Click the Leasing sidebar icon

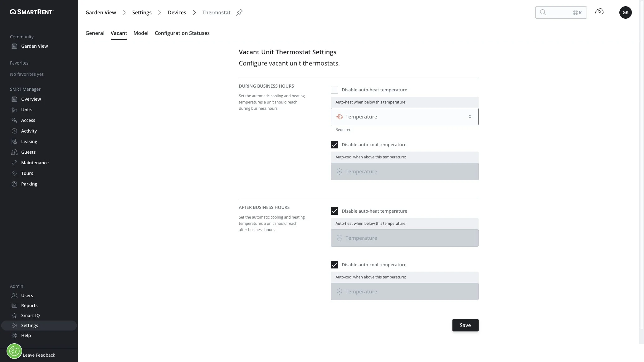[x=14, y=142]
